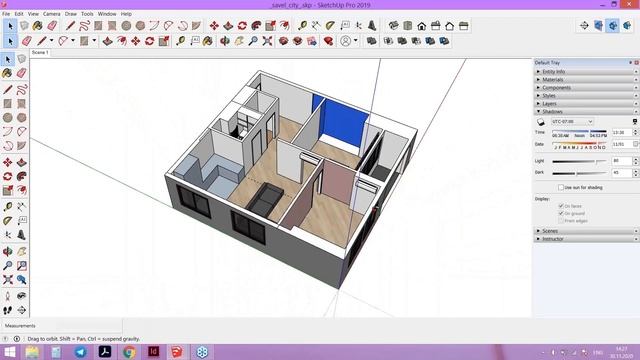Screen dimensions: 640x360
Task: Expand the Instructor panel
Action: 586,239
